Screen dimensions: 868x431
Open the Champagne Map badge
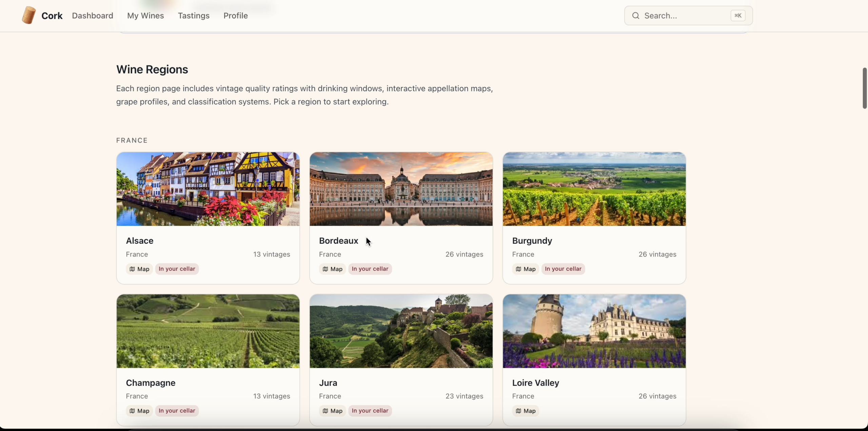[139, 411]
